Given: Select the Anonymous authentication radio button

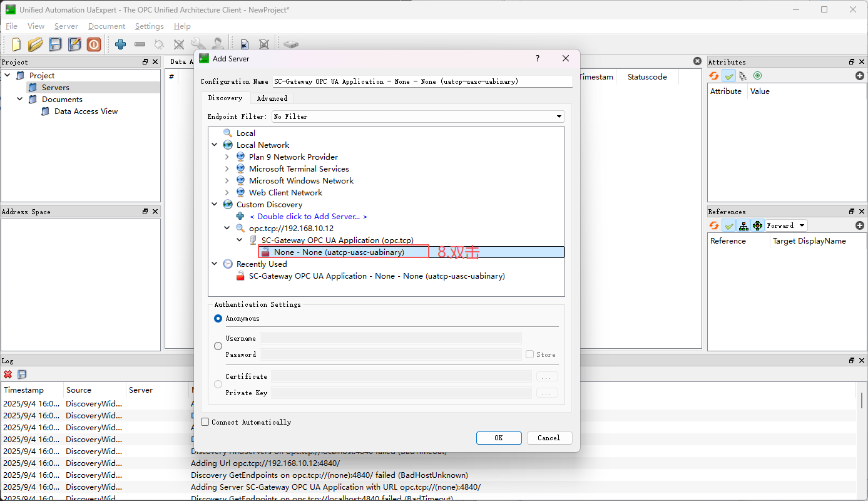Looking at the screenshot, I should coord(218,318).
